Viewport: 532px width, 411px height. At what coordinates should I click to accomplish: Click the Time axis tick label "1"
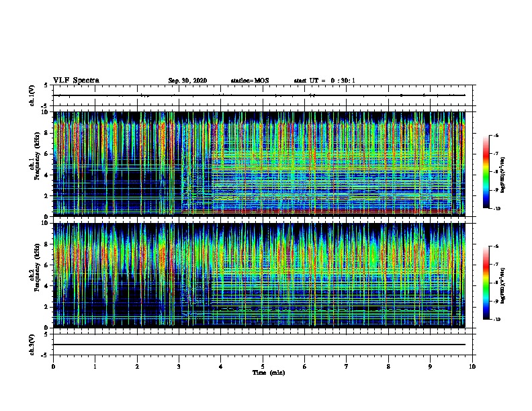coord(95,367)
